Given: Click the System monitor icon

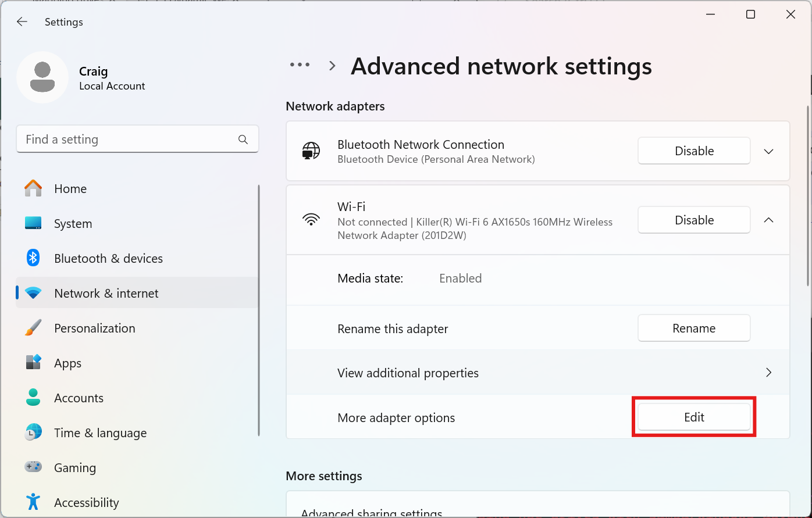Looking at the screenshot, I should (33, 224).
